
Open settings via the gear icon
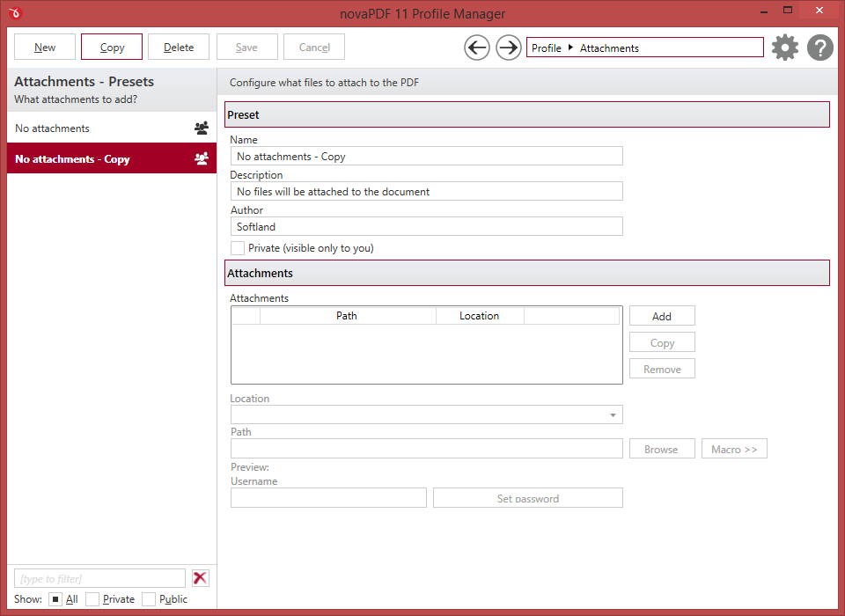tap(785, 48)
